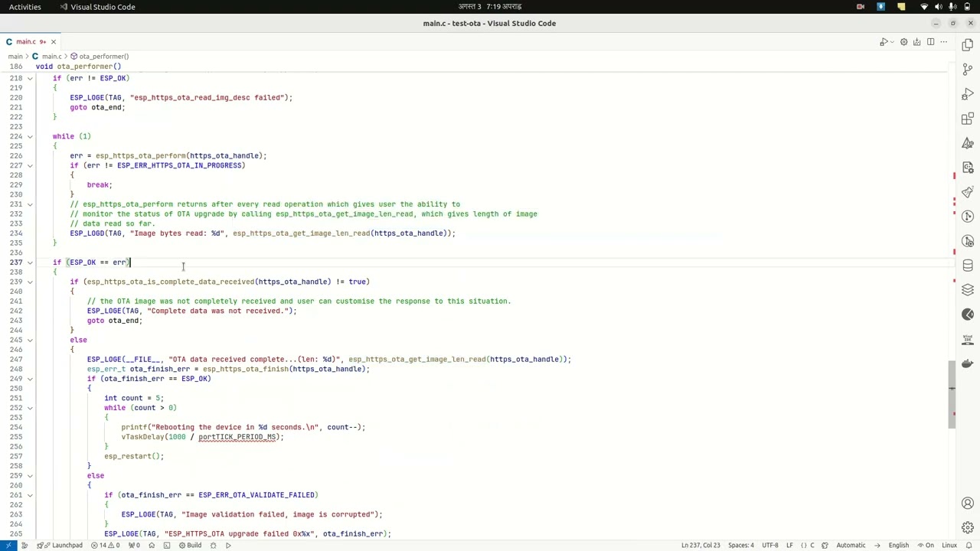The image size is (980, 551).
Task: Open Activities overview in top bar
Action: coord(25,7)
